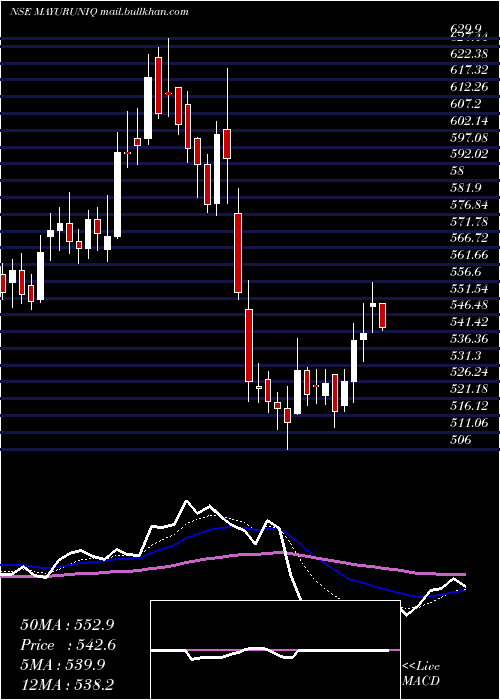Click the tallest white candle near the 622 high
Screen dimensions: 500x700
point(148,108)
